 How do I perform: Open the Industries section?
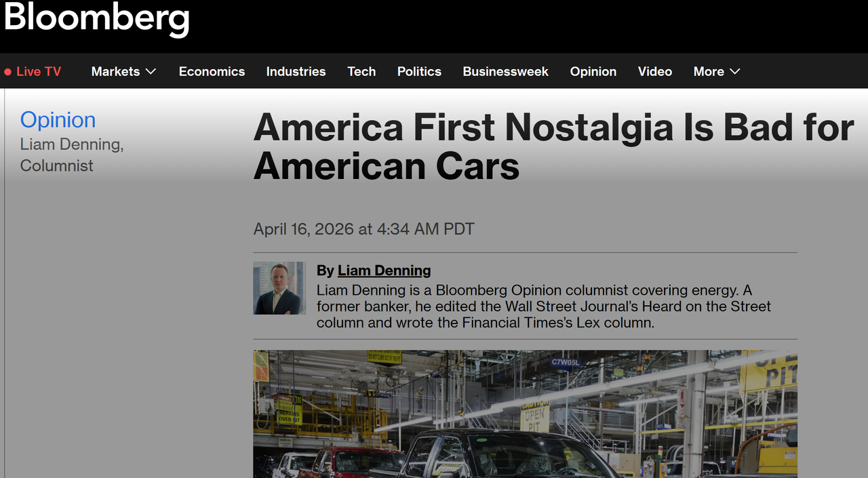[296, 71]
